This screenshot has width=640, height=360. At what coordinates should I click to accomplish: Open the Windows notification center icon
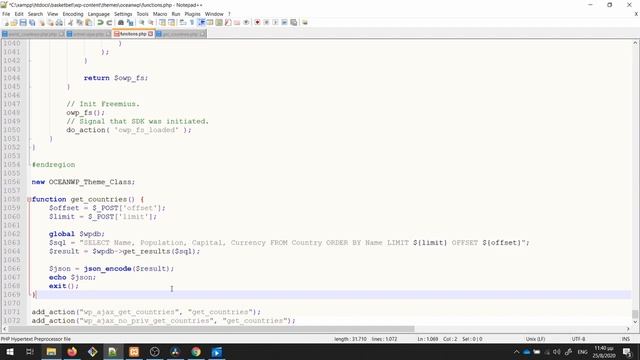(627, 352)
